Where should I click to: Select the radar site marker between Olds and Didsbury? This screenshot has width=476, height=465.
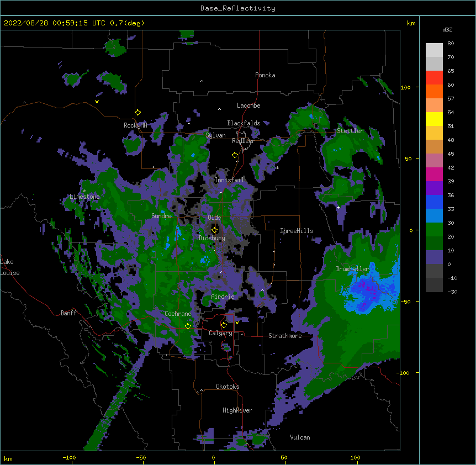(215, 230)
